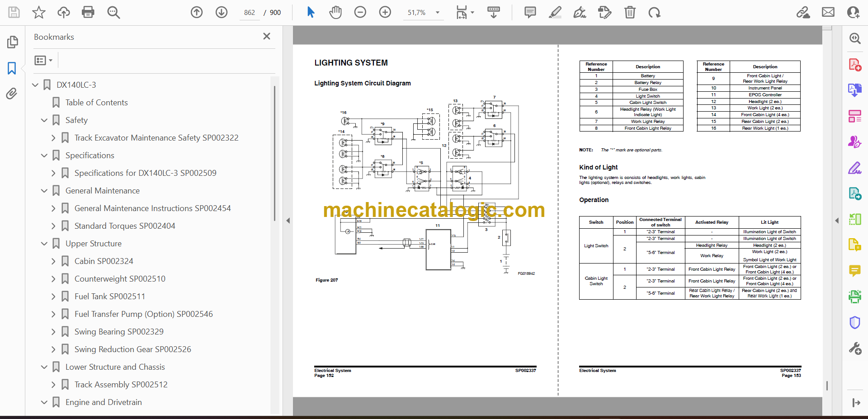Open More Tools wrench icon

pos(855,348)
